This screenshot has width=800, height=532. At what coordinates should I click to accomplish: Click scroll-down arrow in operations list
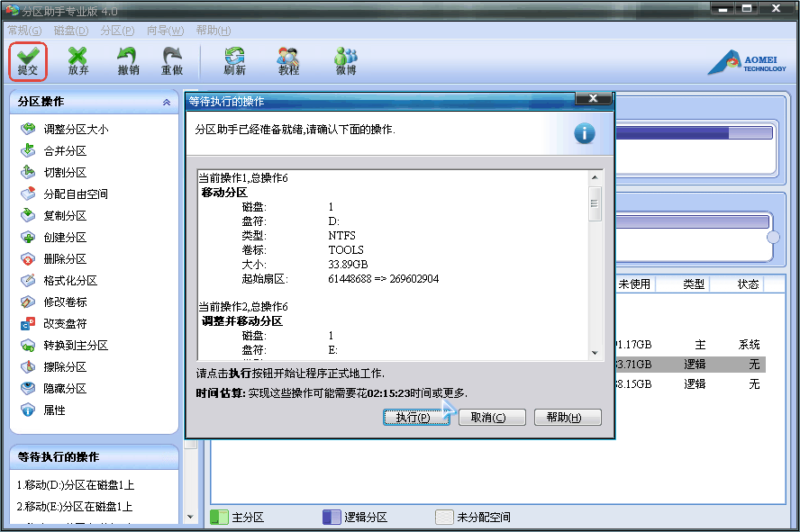(595, 353)
